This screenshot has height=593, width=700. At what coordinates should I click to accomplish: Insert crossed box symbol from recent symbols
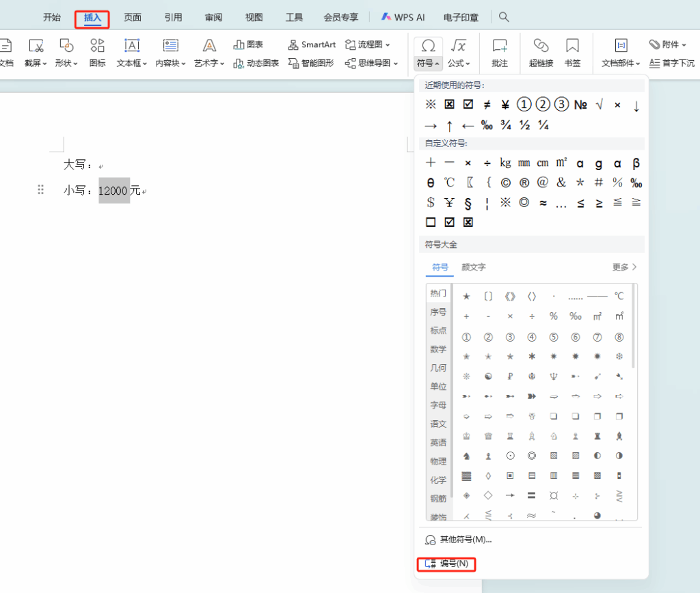click(x=449, y=105)
